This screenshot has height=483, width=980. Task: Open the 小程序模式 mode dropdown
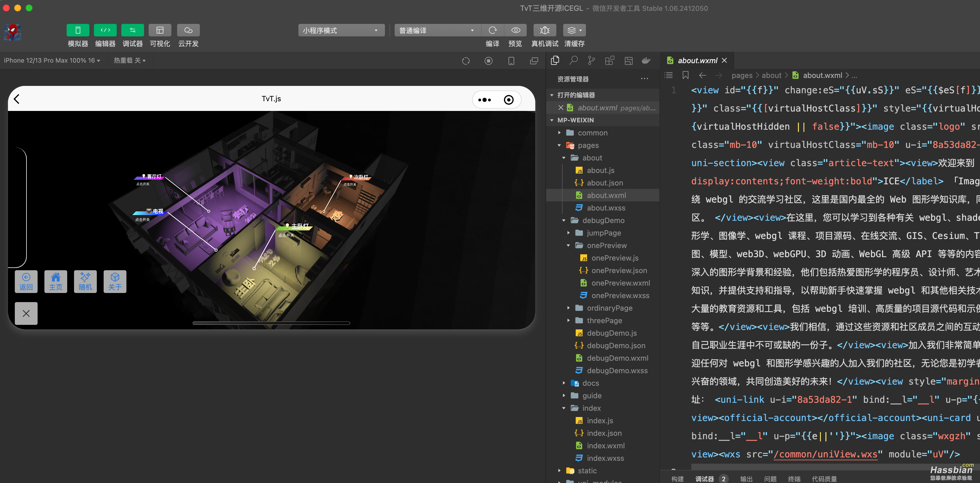(341, 30)
